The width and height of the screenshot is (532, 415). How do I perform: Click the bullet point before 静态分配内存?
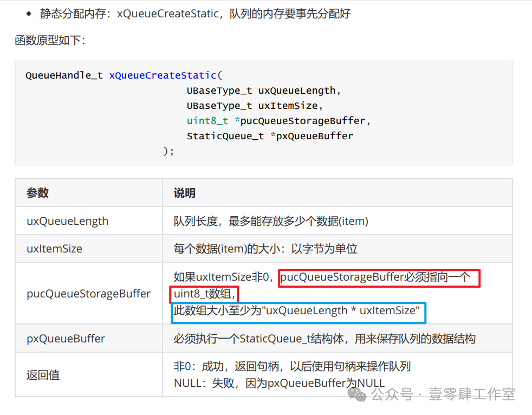point(29,14)
